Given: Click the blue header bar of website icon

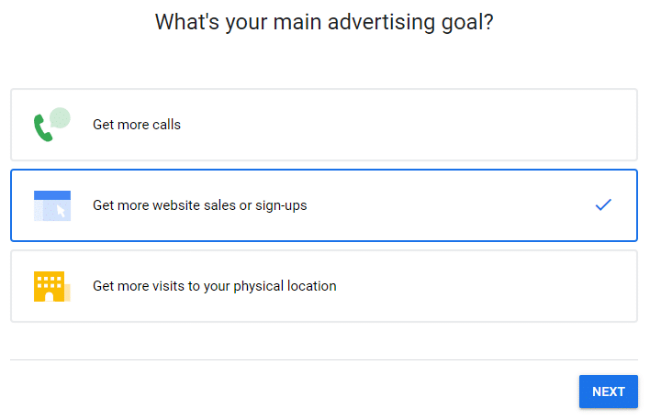Looking at the screenshot, I should 52,195.
